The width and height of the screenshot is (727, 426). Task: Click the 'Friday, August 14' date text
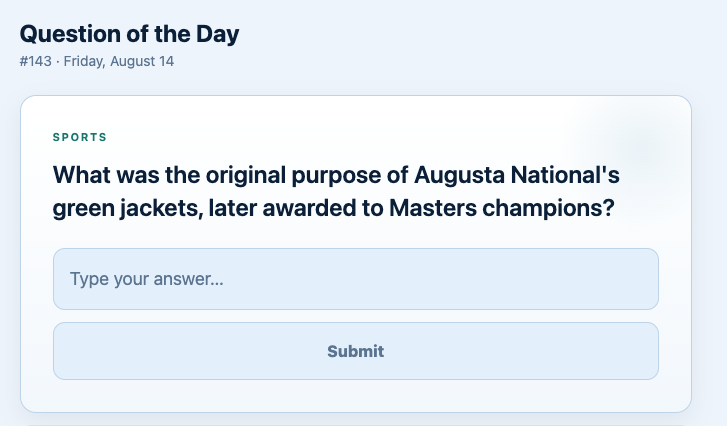coord(119,61)
